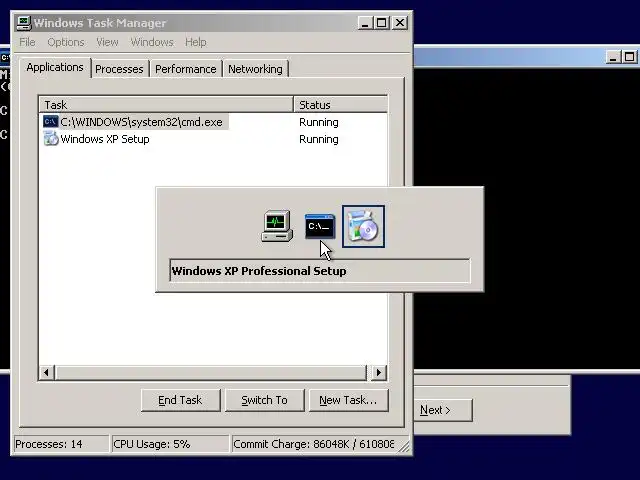This screenshot has width=640, height=480.
Task: Click the New Task... button
Action: click(x=348, y=400)
